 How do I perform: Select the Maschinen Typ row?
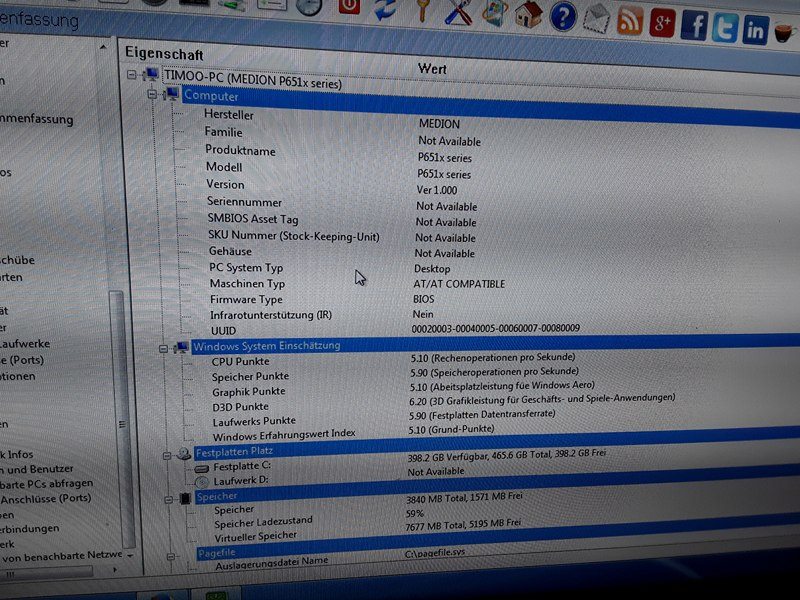click(x=247, y=284)
